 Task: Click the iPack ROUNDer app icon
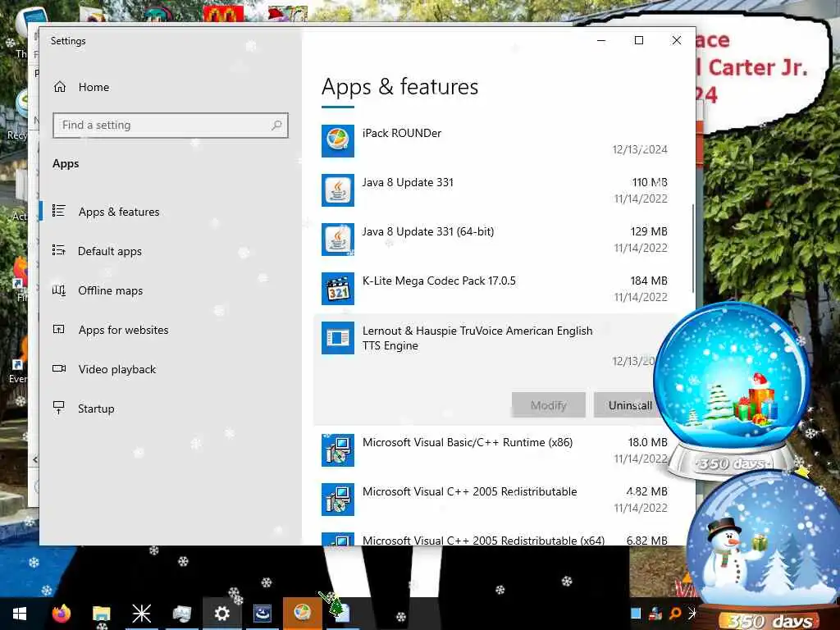point(337,141)
